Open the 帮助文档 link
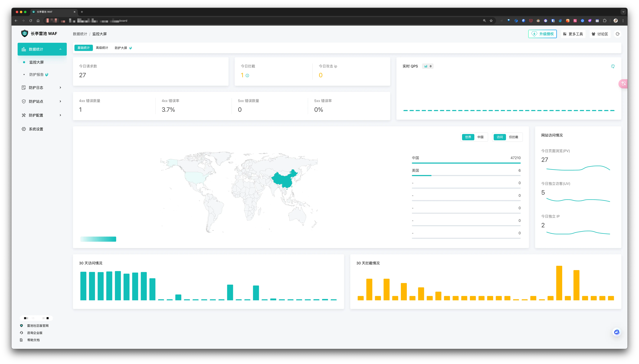 click(33, 340)
